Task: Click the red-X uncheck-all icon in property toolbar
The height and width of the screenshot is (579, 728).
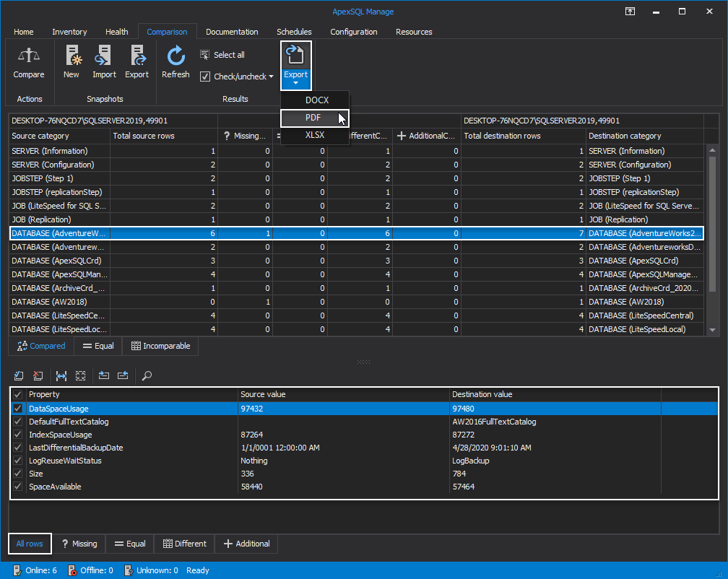Action: click(38, 375)
